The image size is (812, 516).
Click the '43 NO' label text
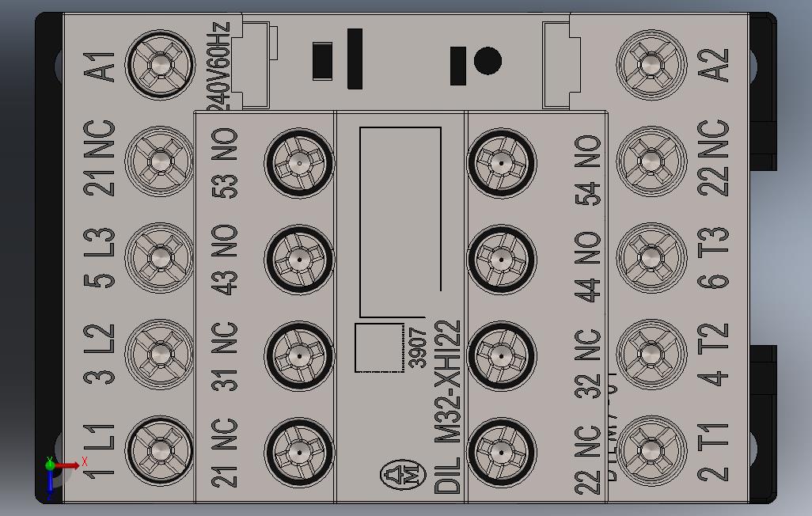point(226,260)
